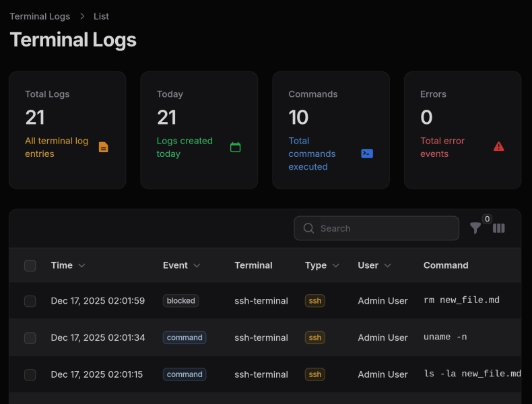Image resolution: width=532 pixels, height=404 pixels.
Task: Sort by Event column chevron
Action: click(x=197, y=265)
